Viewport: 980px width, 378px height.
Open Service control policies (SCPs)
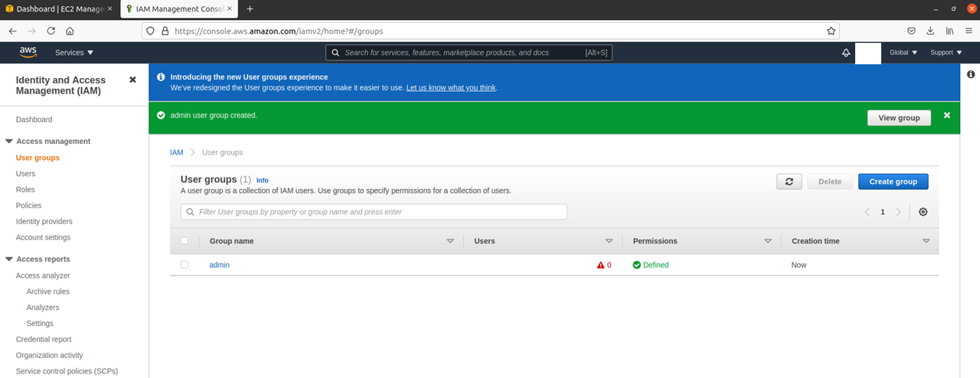(x=67, y=372)
